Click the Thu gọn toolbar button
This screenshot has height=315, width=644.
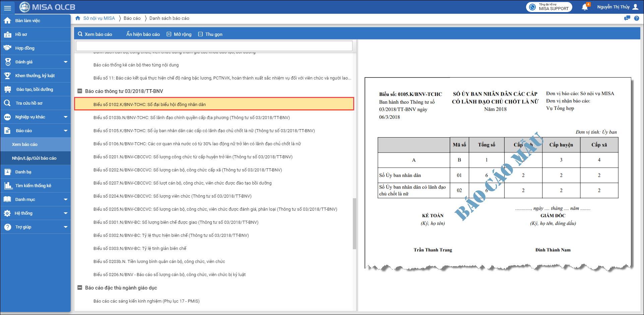click(x=210, y=34)
